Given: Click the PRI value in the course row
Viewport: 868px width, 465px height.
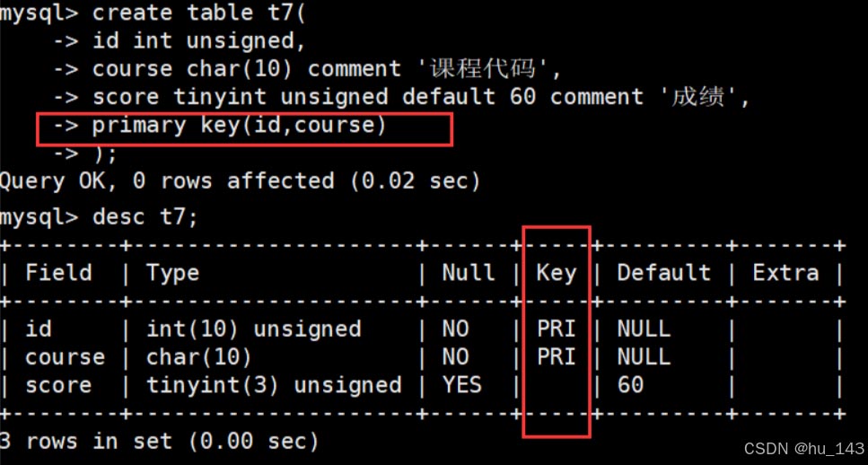Looking at the screenshot, I should (557, 357).
